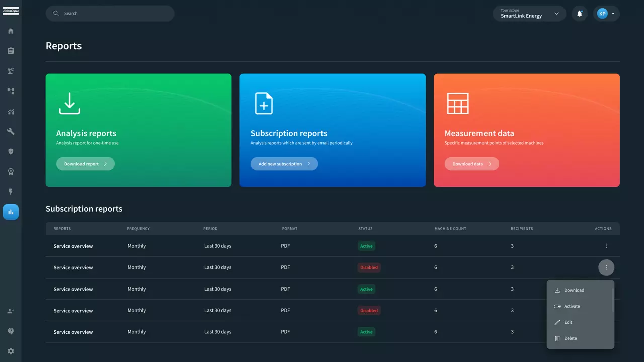644x362 pixels.
Task: Select the lightning bolt energy icon
Action: click(x=11, y=192)
